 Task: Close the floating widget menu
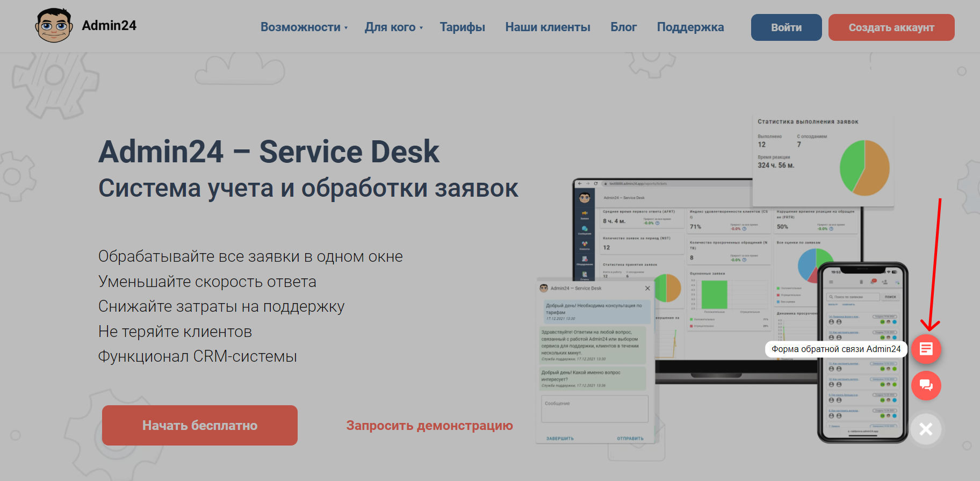[926, 429]
